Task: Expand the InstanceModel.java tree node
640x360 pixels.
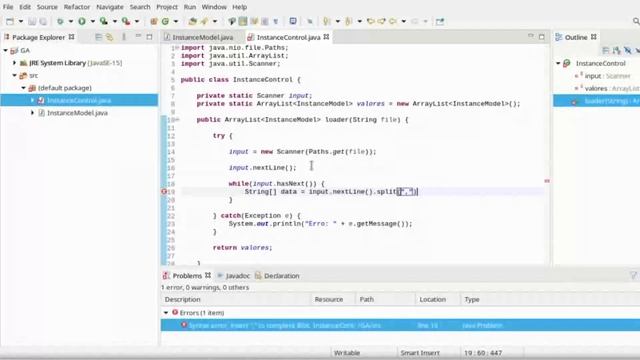Action: [x=33, y=113]
